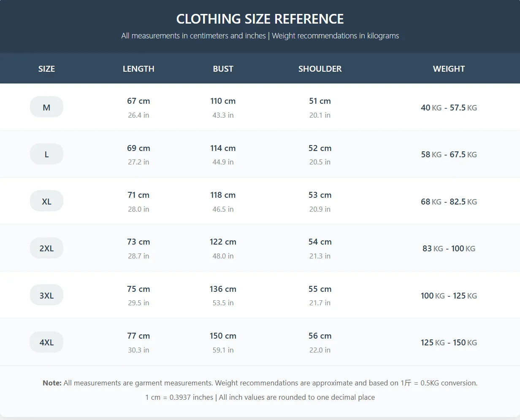
Task: Select the M size badge
Action: (x=46, y=107)
